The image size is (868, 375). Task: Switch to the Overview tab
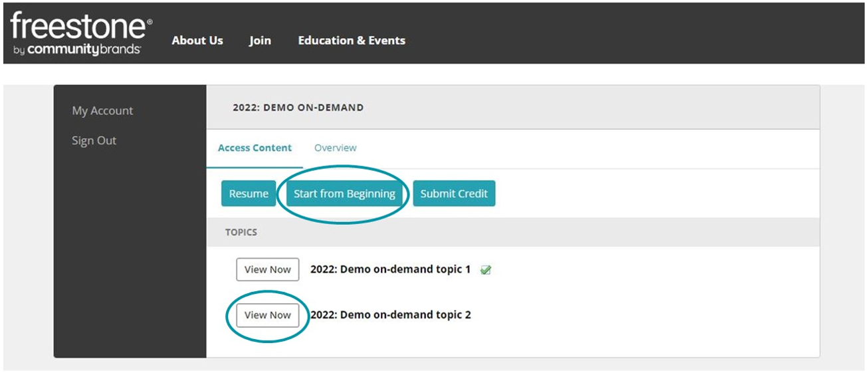[336, 148]
